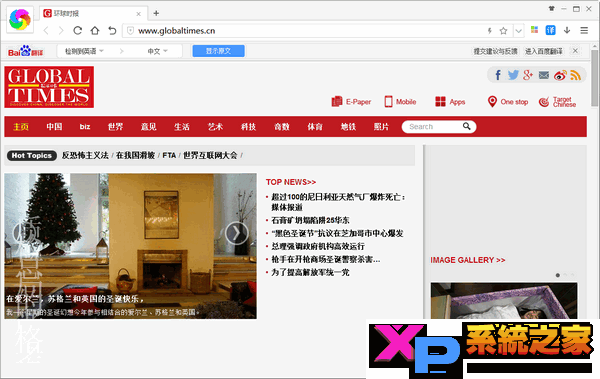Open the Weibo social icon
This screenshot has height=379, width=600.
coord(560,75)
